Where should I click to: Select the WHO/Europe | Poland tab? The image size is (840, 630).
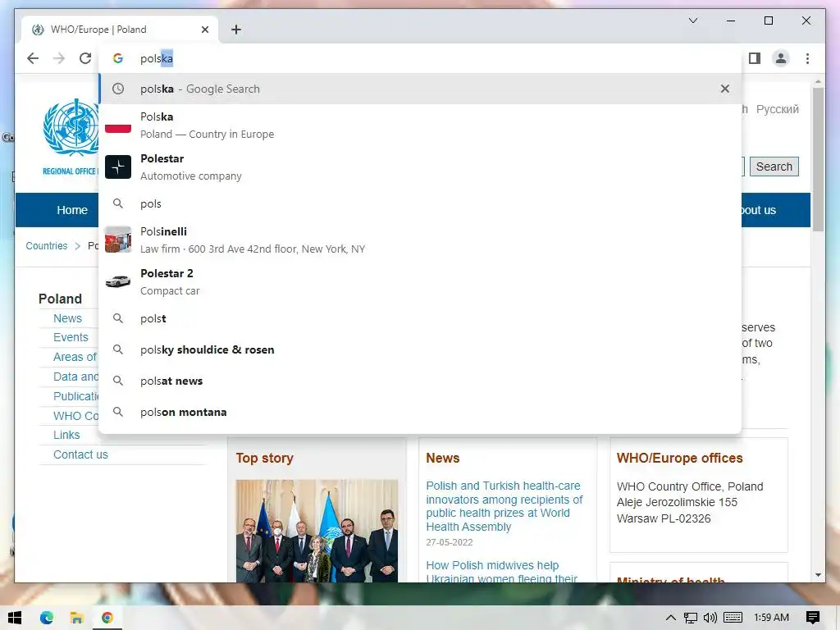120,30
